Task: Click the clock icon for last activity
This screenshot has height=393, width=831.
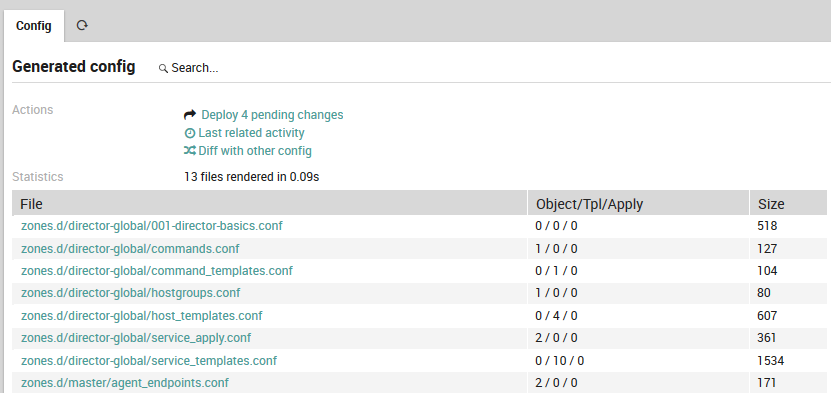Action: pos(190,133)
